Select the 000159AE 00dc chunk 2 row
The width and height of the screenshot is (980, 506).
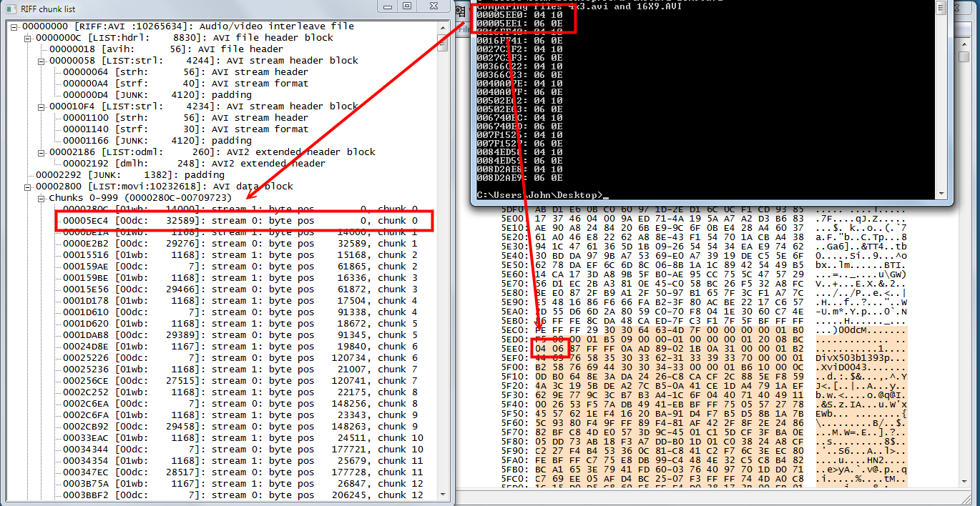pos(240,267)
